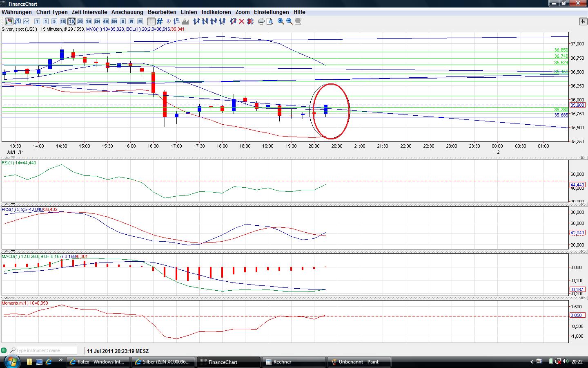Select the daily D interval button

(123, 21)
